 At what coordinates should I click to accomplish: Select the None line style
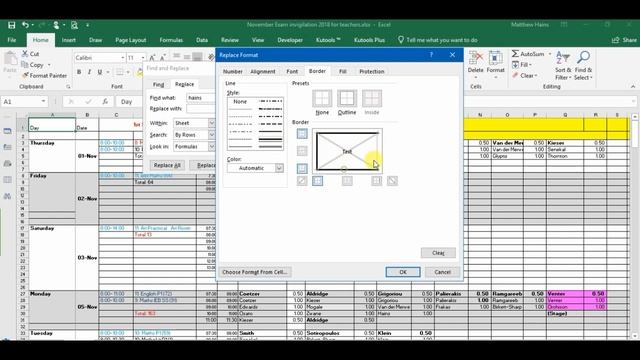[240, 102]
